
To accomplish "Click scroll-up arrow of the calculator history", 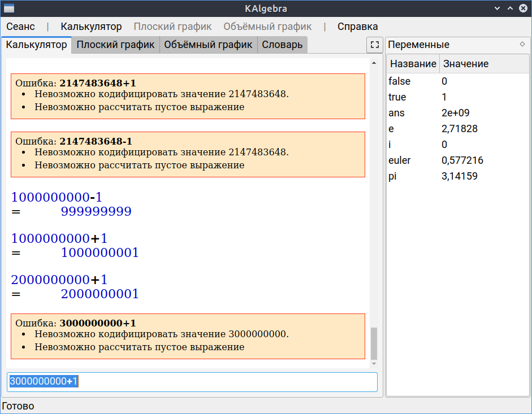I will [374, 63].
